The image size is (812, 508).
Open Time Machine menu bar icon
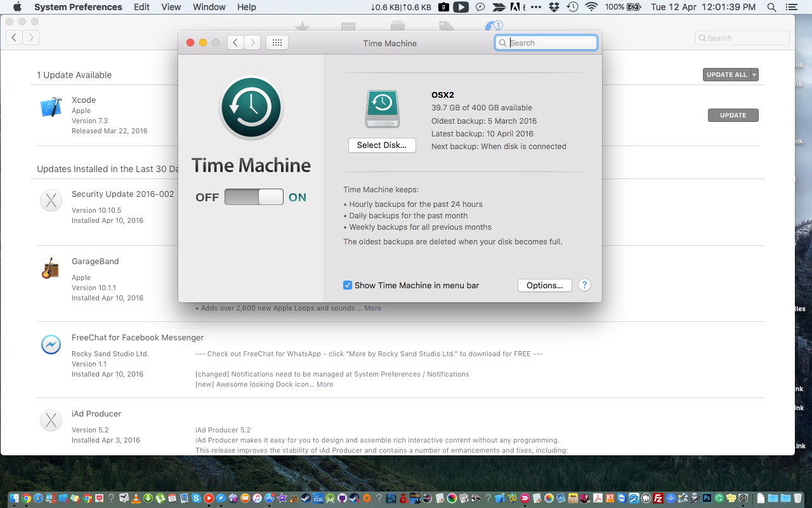coord(572,7)
